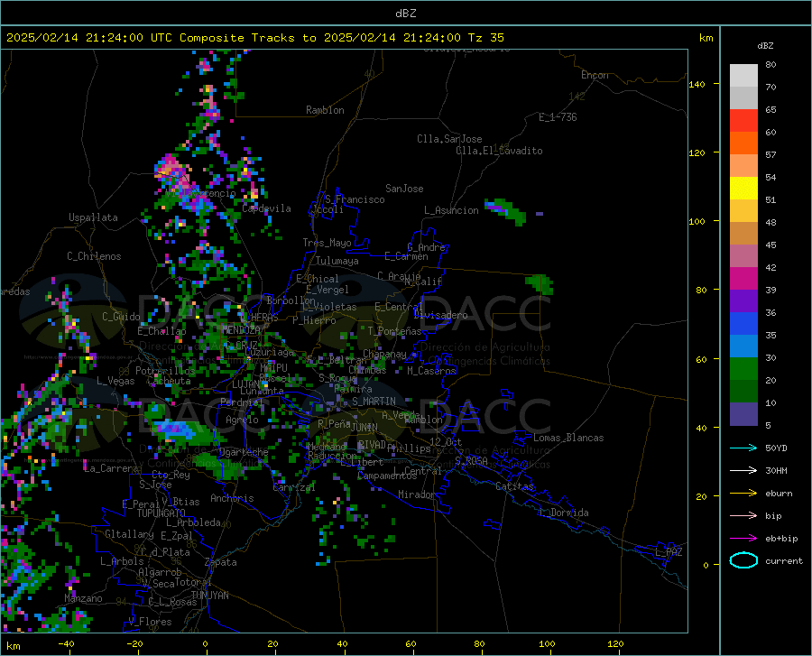Click the Ramblon label near top
The width and height of the screenshot is (812, 656).
click(x=325, y=110)
